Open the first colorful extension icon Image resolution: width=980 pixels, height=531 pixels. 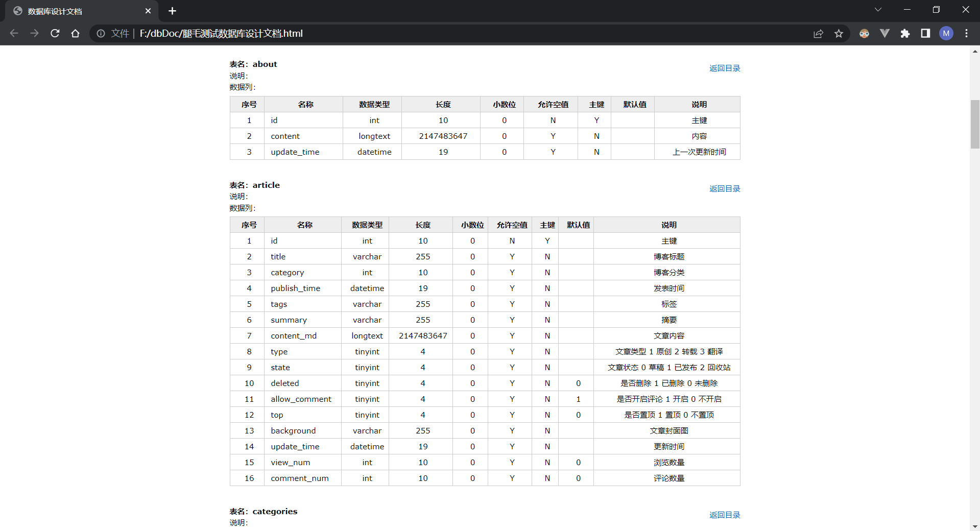[x=864, y=33]
